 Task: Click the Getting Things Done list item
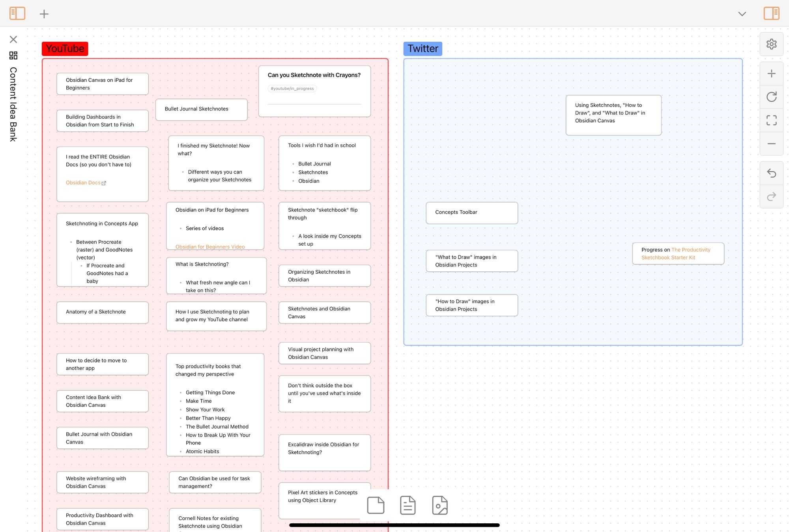pyautogui.click(x=210, y=392)
